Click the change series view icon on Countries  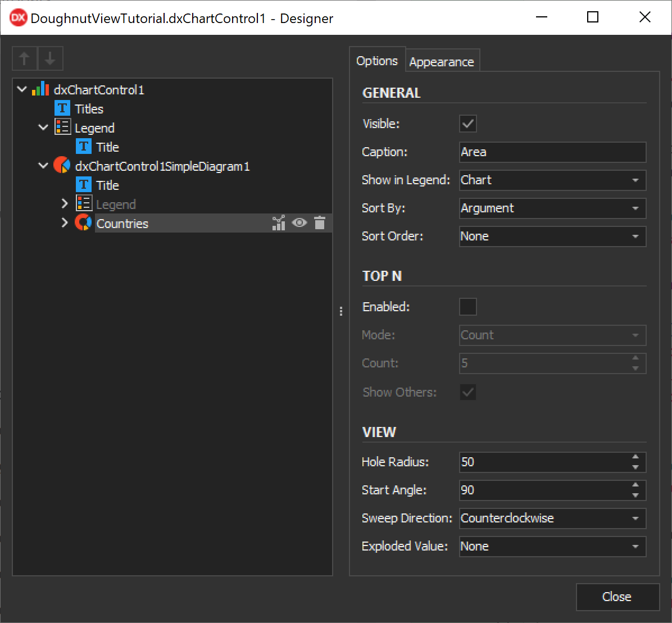pos(279,223)
